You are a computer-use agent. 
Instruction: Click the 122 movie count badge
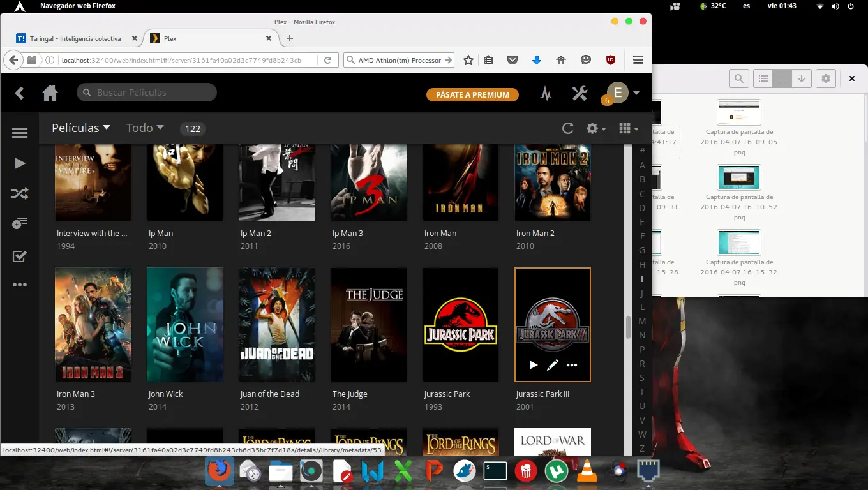click(193, 128)
